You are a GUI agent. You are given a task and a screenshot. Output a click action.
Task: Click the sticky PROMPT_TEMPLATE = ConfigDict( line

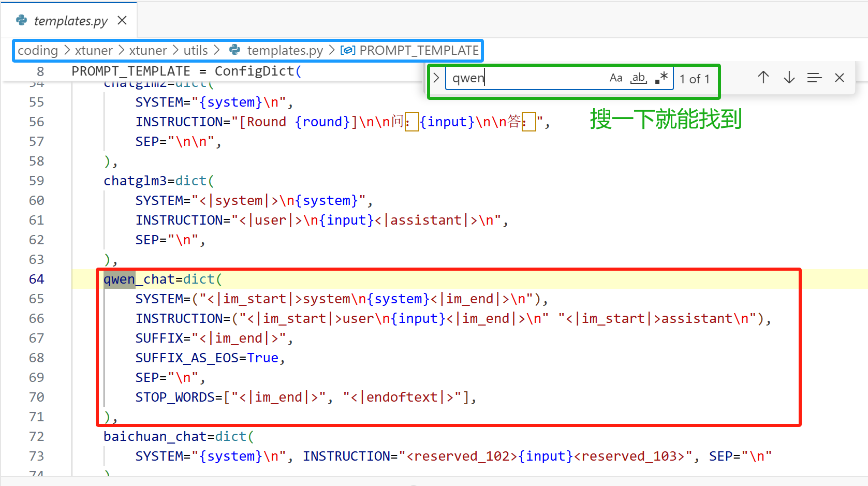187,71
